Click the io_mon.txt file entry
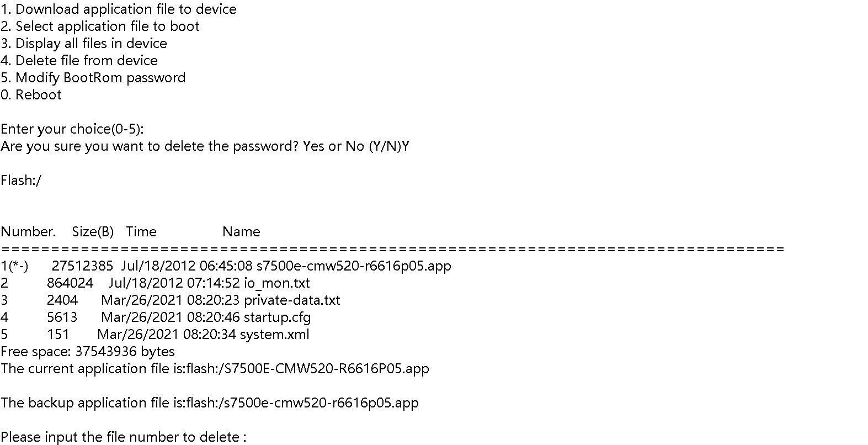The height and width of the screenshot is (445, 868). tap(276, 283)
